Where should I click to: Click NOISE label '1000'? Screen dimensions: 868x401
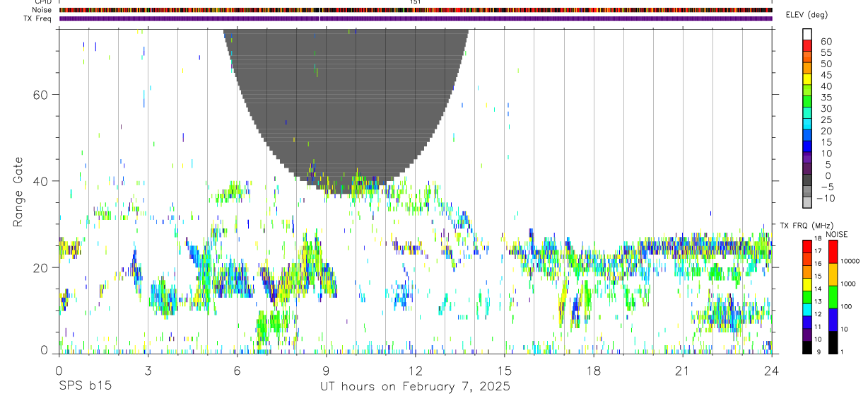(850, 284)
